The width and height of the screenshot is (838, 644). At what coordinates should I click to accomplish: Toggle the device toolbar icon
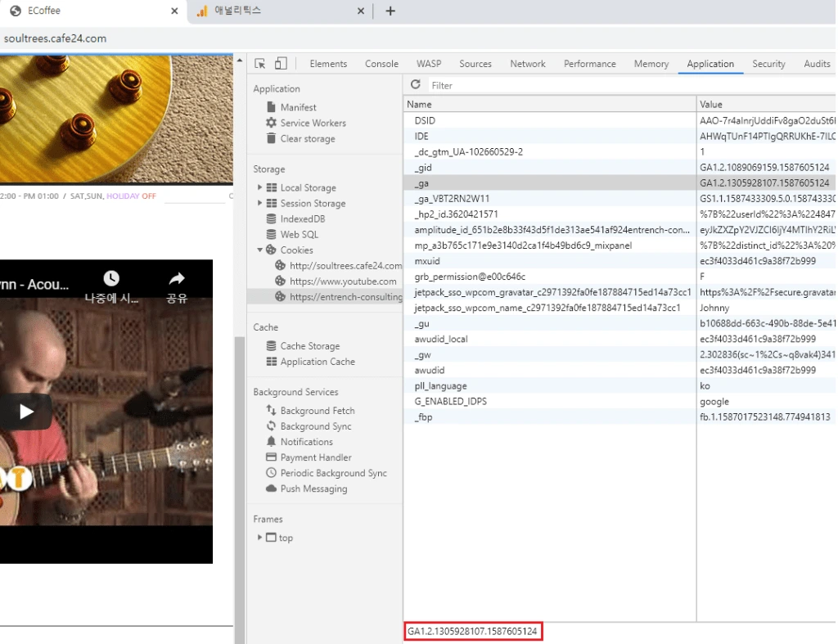coord(281,64)
